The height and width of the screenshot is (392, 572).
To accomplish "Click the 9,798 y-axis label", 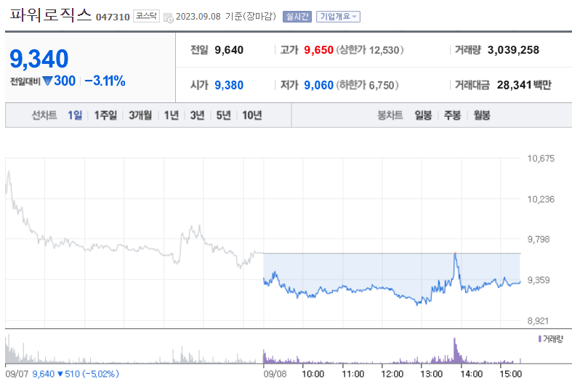I will (x=539, y=240).
